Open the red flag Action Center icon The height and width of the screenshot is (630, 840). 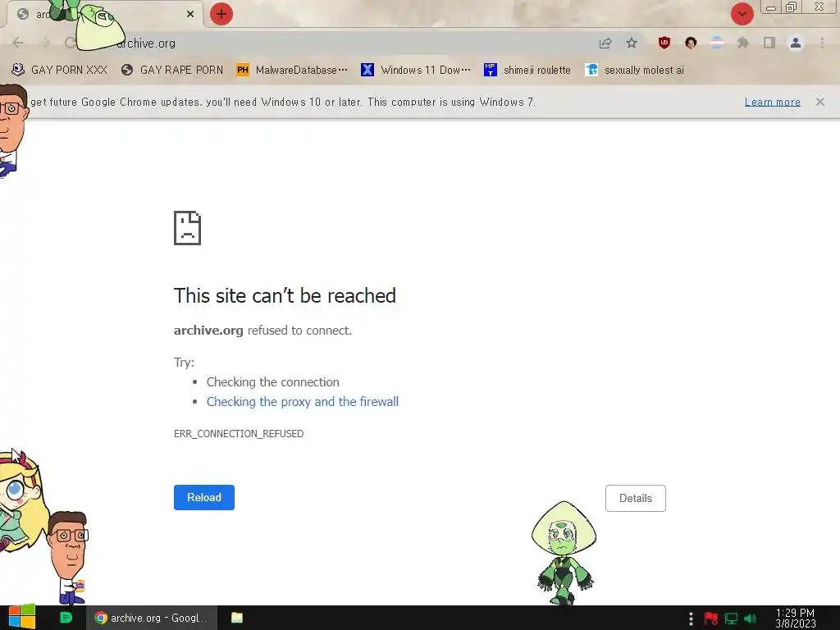point(711,619)
